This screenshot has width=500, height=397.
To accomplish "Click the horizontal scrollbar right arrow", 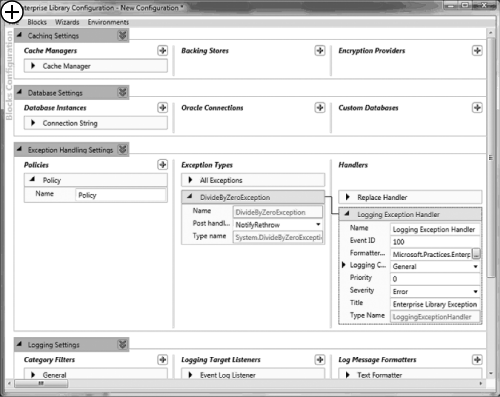I will coord(481,383).
